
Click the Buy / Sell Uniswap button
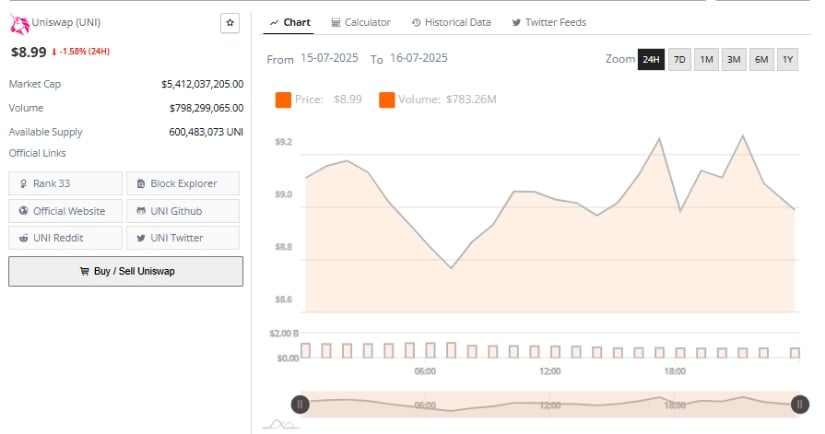pyautogui.click(x=126, y=271)
